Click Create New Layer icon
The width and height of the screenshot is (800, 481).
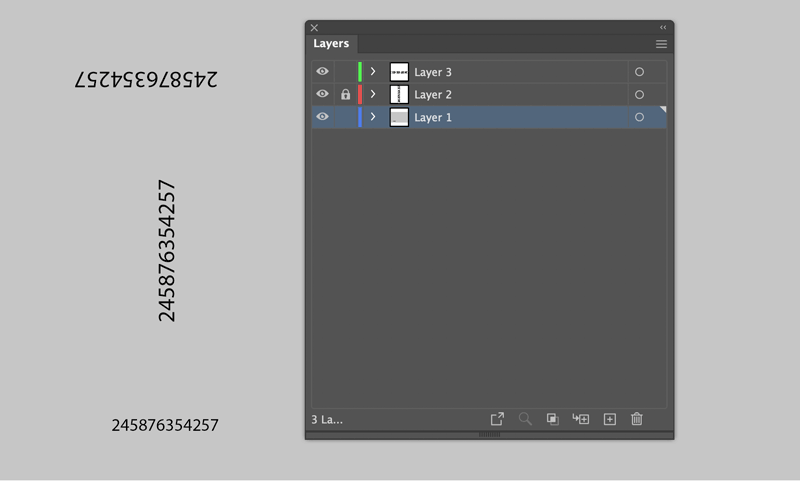610,419
